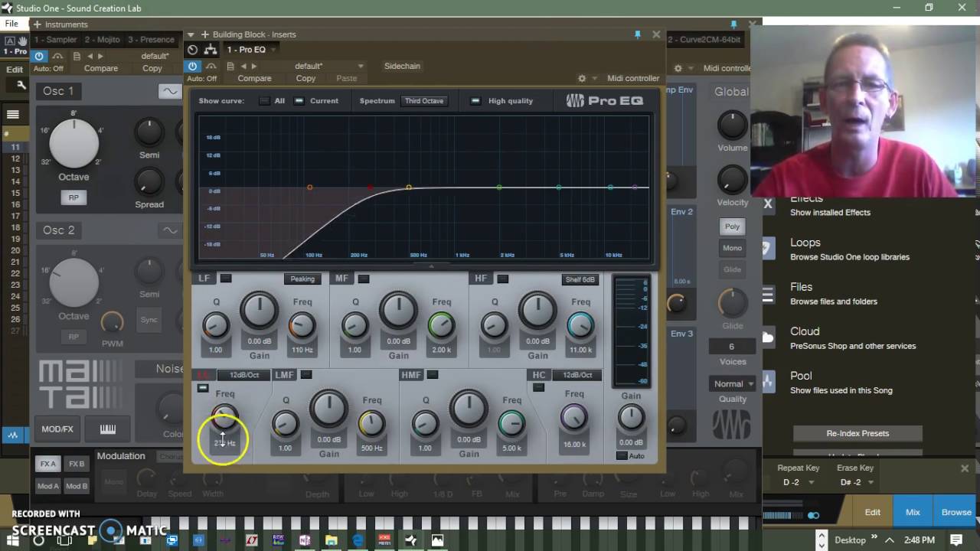Open the LF Peaking filter type dropdown
The height and width of the screenshot is (551, 980).
(303, 279)
